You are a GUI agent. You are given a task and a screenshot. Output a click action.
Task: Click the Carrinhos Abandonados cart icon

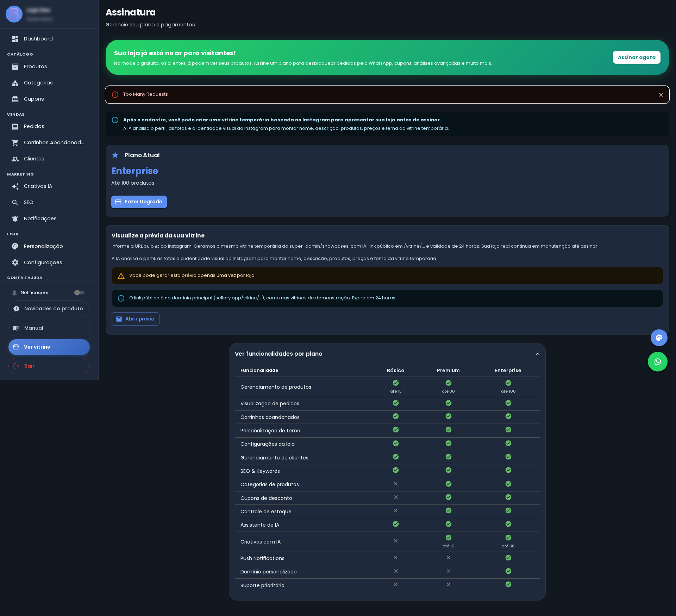coord(15,143)
